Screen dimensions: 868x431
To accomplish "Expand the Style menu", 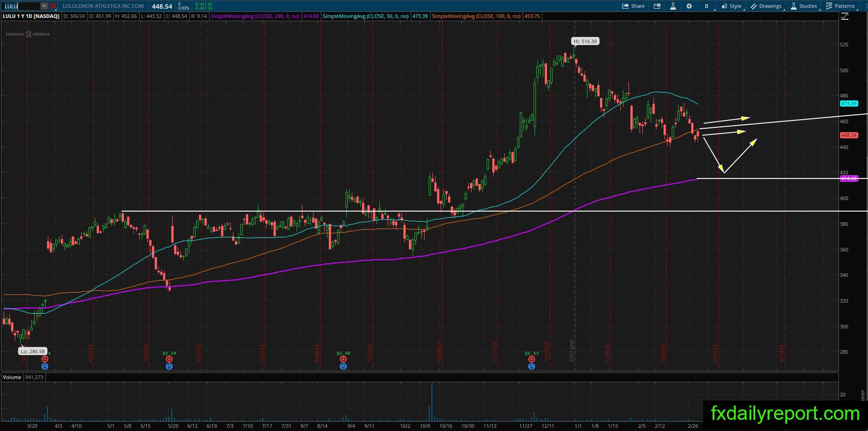I will pyautogui.click(x=732, y=6).
